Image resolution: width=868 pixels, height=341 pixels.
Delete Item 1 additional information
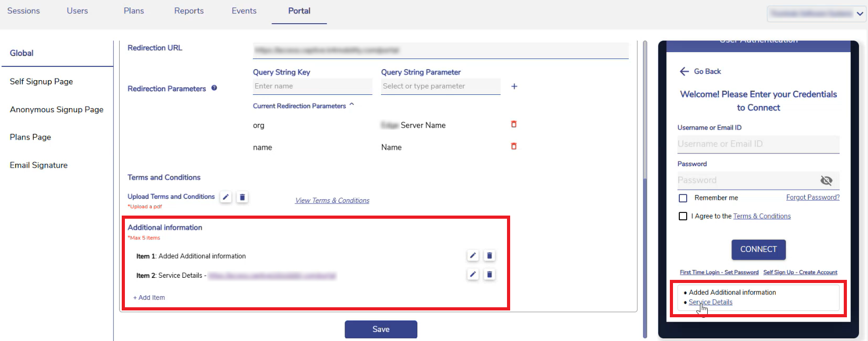(490, 256)
